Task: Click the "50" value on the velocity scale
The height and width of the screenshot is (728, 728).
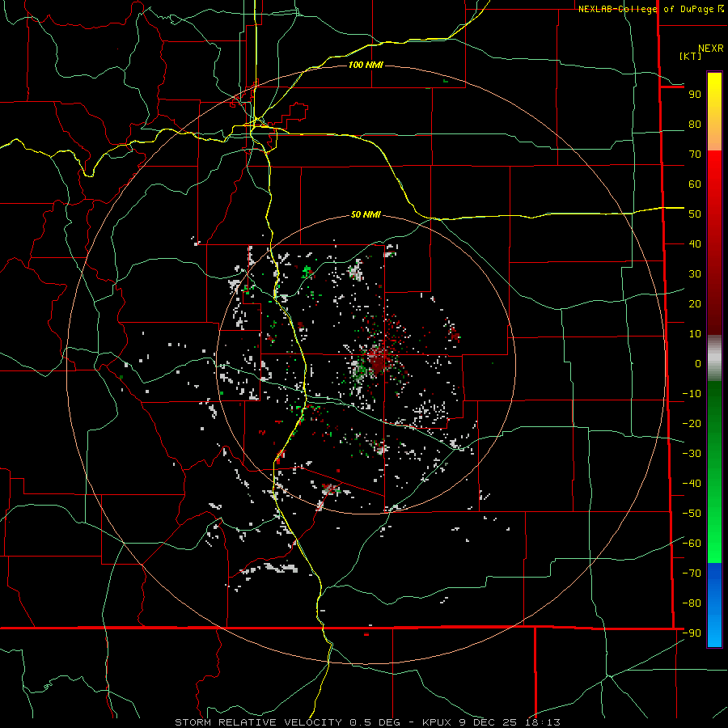Action: (x=695, y=214)
